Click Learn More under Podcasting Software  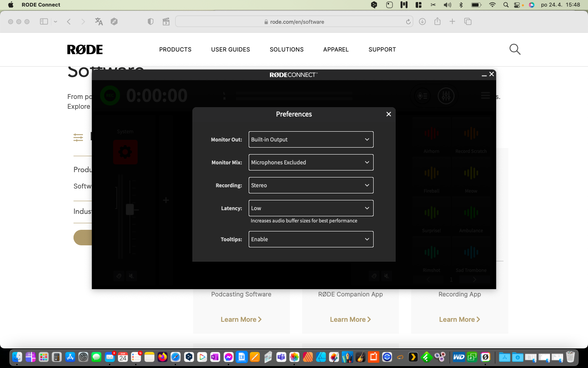pos(241,319)
